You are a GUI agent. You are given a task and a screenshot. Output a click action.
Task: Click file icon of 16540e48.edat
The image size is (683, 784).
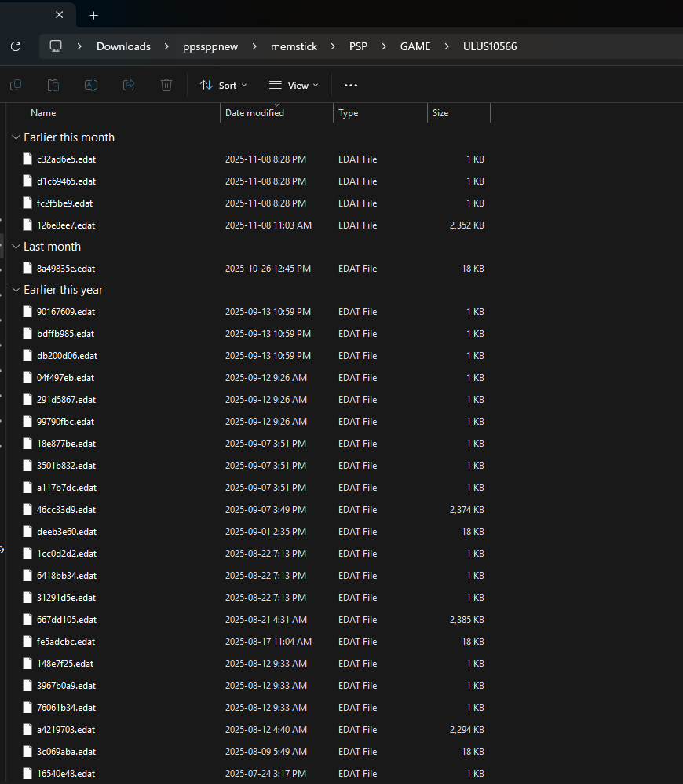click(x=27, y=774)
